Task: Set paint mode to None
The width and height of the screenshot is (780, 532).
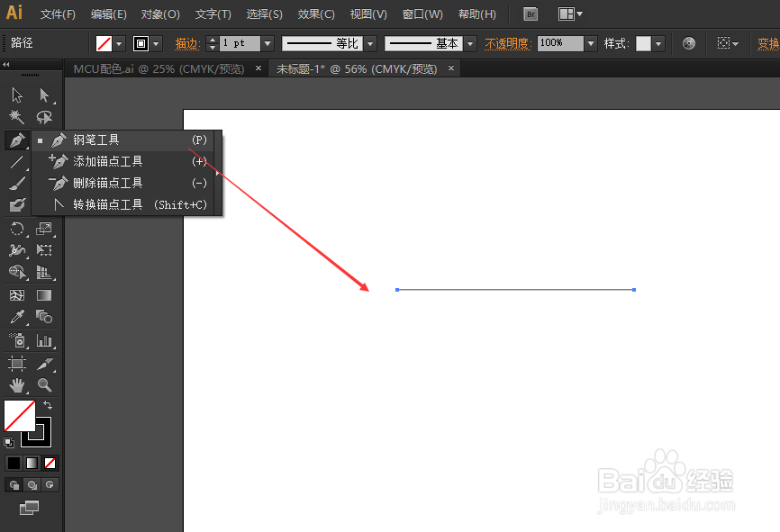Action: pyautogui.click(x=50, y=464)
